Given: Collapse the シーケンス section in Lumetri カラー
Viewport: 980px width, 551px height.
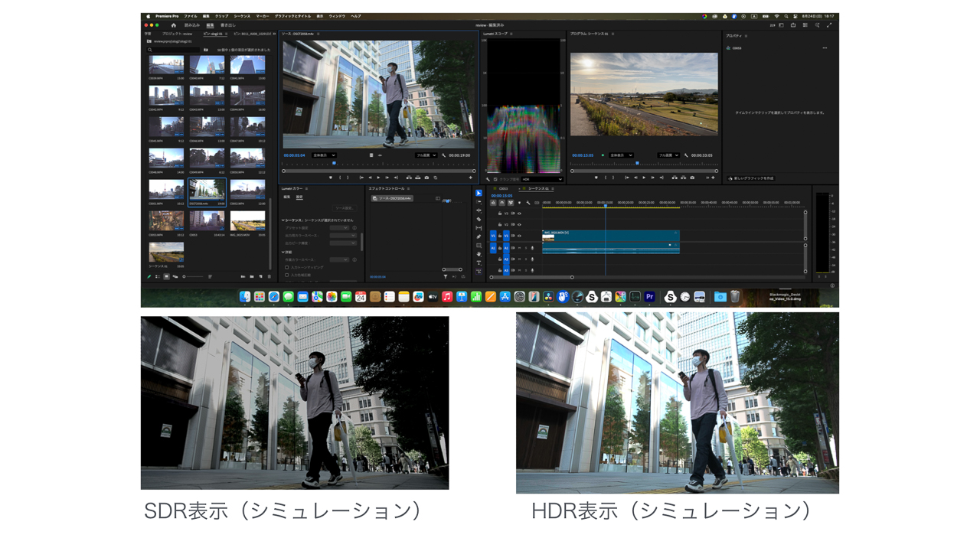Looking at the screenshot, I should coord(283,220).
